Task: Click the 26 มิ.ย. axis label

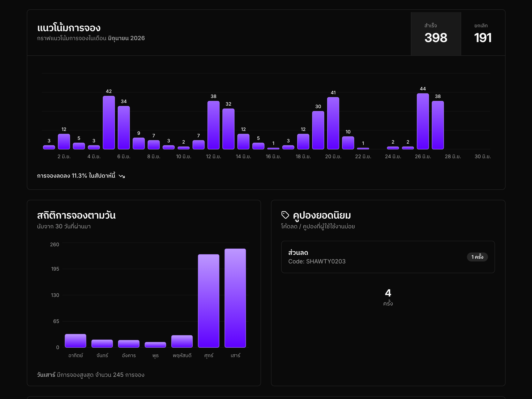Action: click(423, 156)
